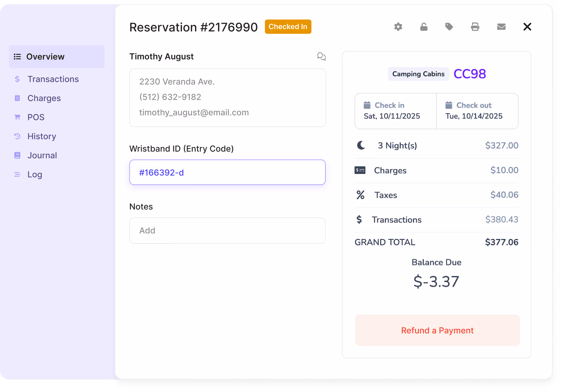Screen dimensions: 561x392
Task: Click the Refund a Payment button
Action: tap(437, 330)
